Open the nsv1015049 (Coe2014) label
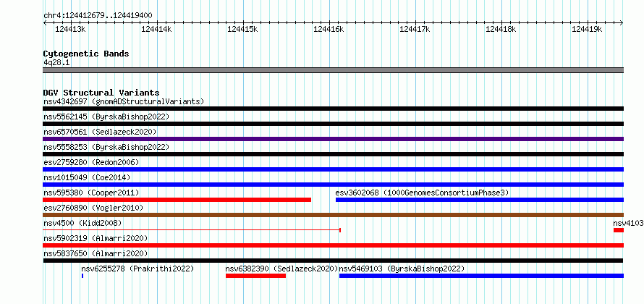Image resolution: width=644 pixels, height=304 pixels. point(87,177)
